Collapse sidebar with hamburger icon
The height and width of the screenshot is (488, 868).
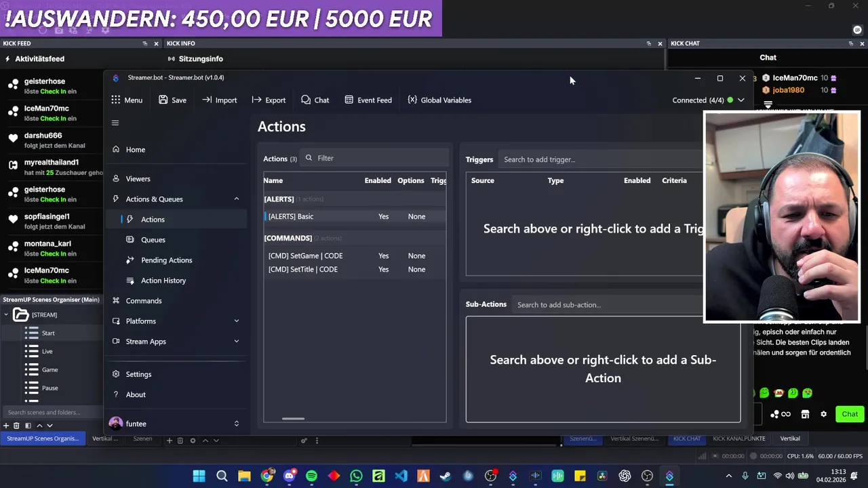pos(115,123)
